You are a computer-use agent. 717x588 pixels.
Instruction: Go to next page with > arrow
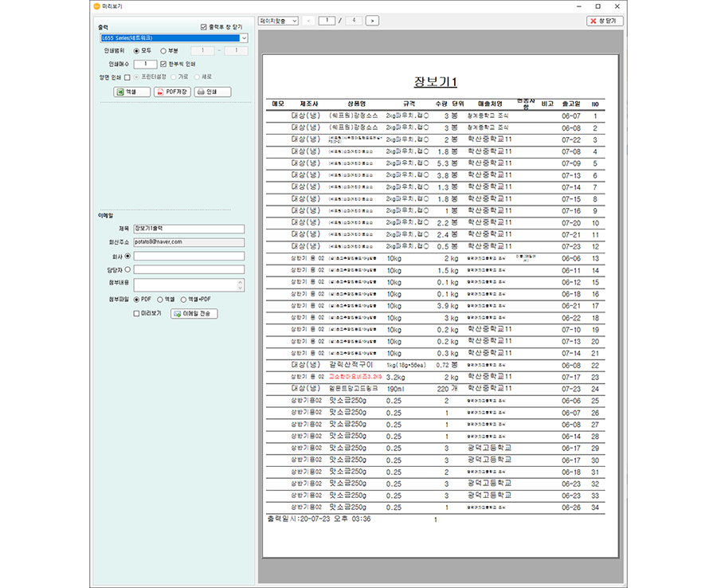[372, 20]
